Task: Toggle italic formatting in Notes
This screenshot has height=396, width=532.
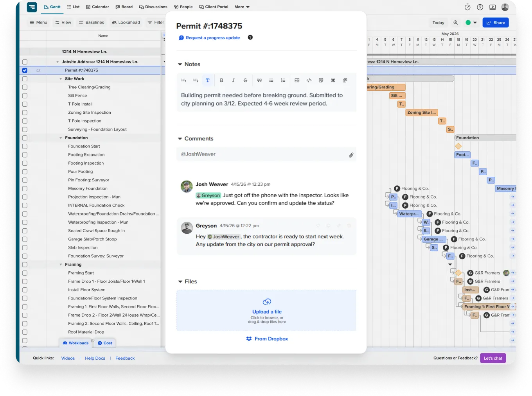Action: pos(234,81)
